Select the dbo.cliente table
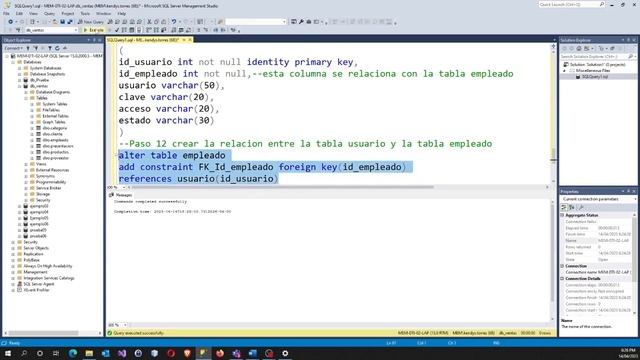 click(52, 134)
